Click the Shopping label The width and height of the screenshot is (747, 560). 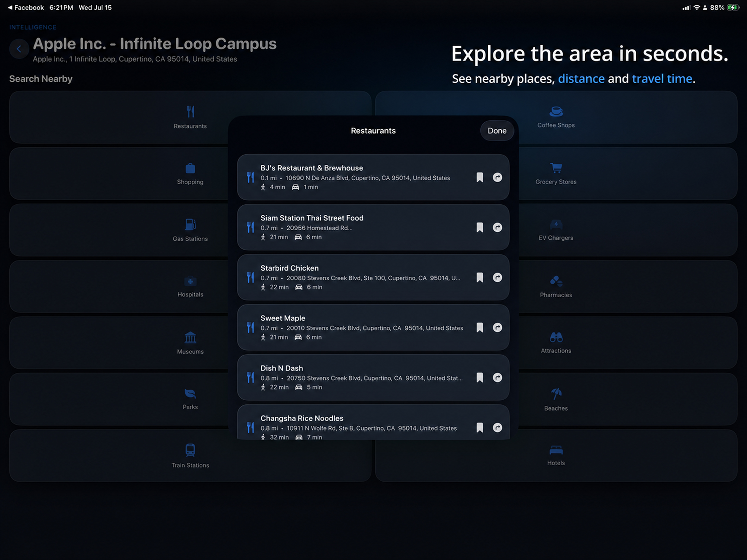(191, 182)
